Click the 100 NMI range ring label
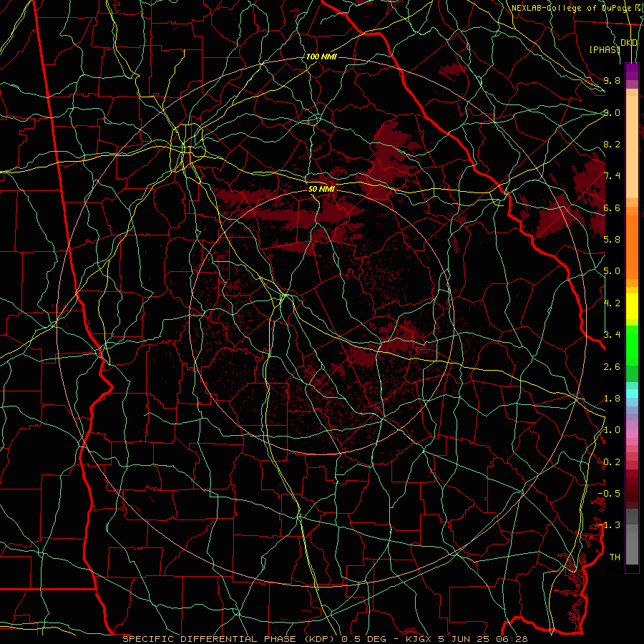The image size is (644, 644). (321, 57)
